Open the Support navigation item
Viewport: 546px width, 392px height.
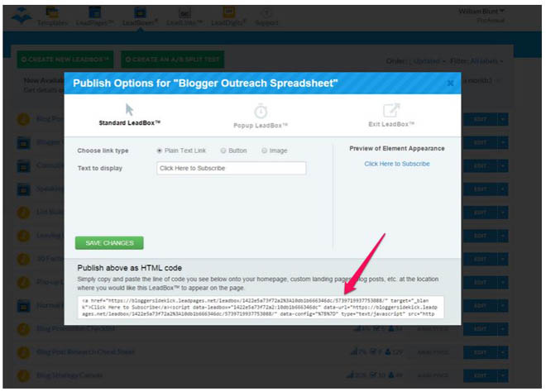[266, 17]
